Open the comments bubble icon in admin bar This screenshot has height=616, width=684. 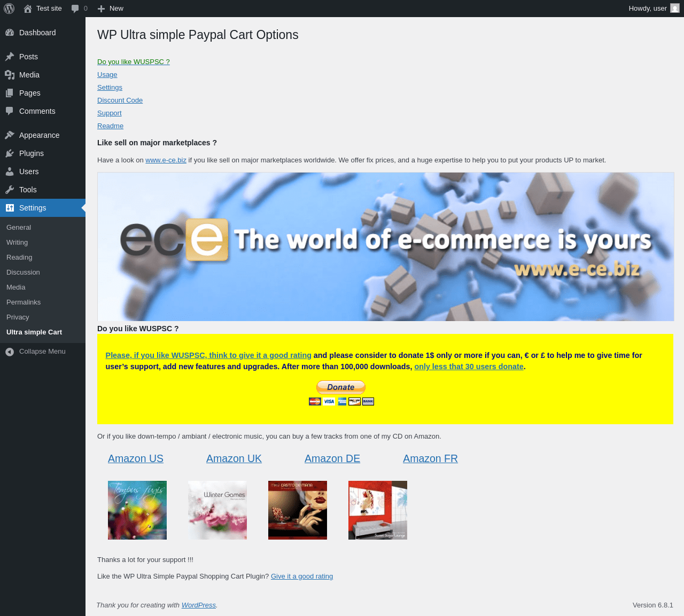[75, 9]
